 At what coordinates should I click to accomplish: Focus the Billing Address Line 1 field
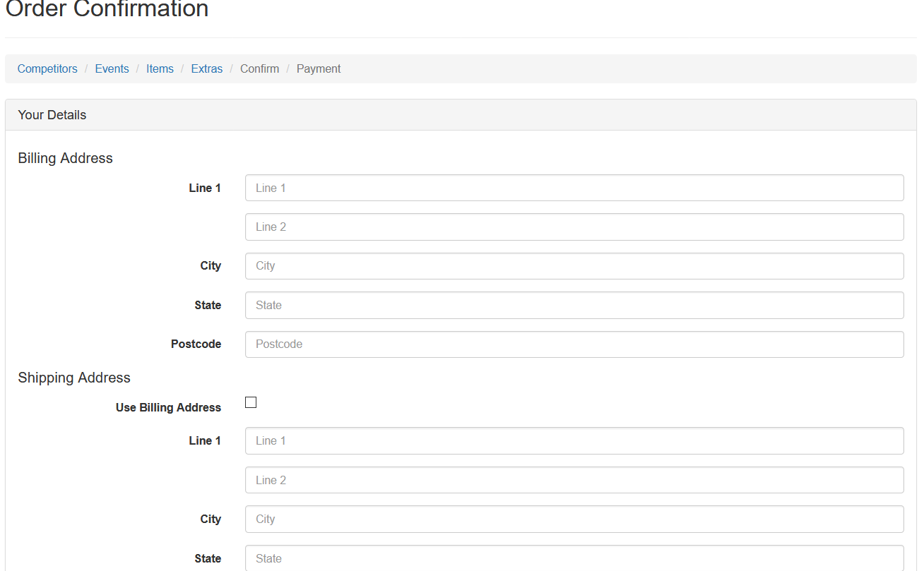click(x=574, y=188)
